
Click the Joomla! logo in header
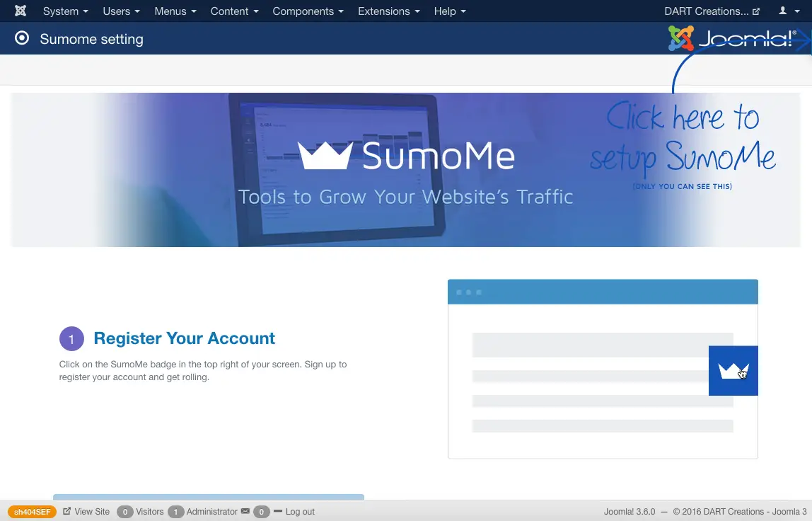732,38
